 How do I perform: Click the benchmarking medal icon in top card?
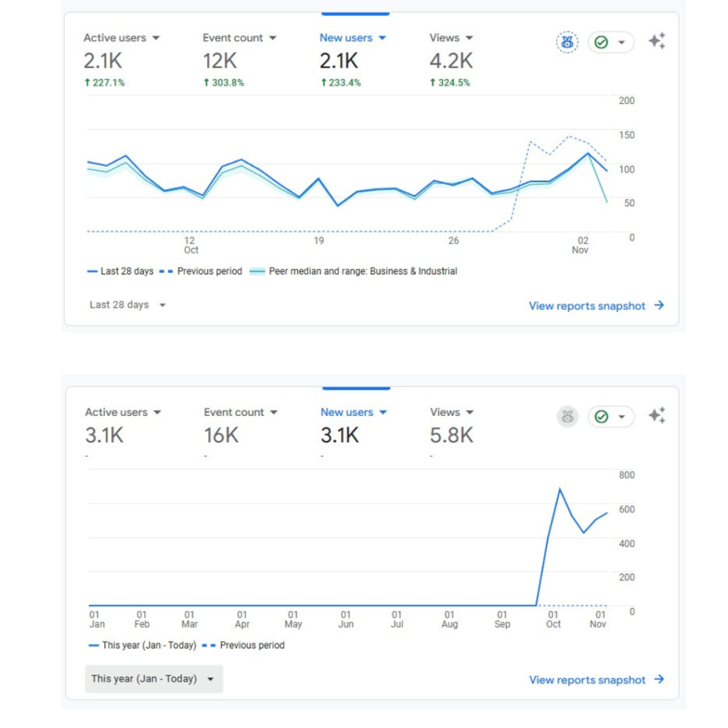click(567, 43)
